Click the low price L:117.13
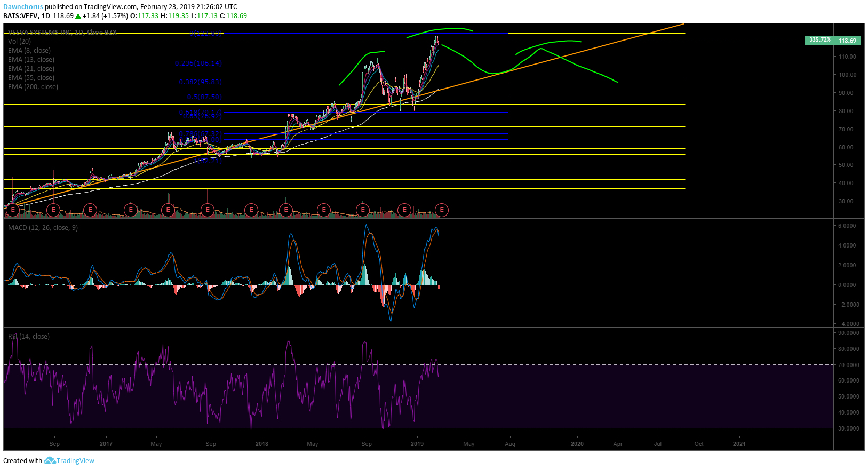The image size is (868, 470). pyautogui.click(x=204, y=16)
